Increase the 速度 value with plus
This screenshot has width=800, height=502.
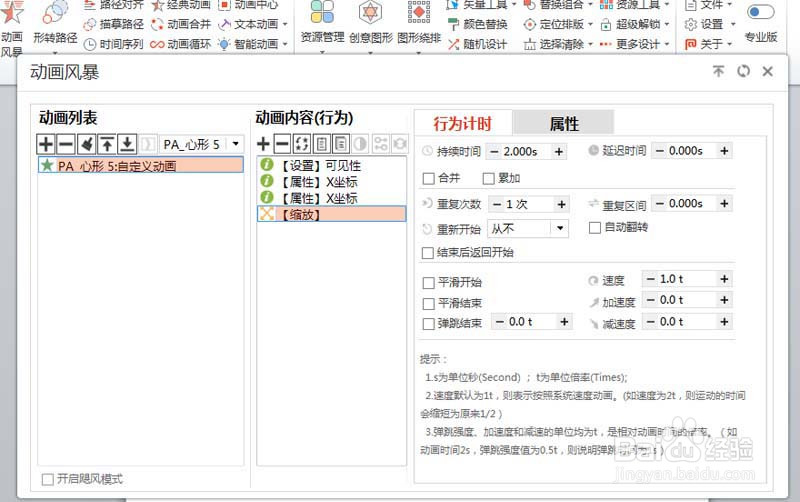coord(724,279)
